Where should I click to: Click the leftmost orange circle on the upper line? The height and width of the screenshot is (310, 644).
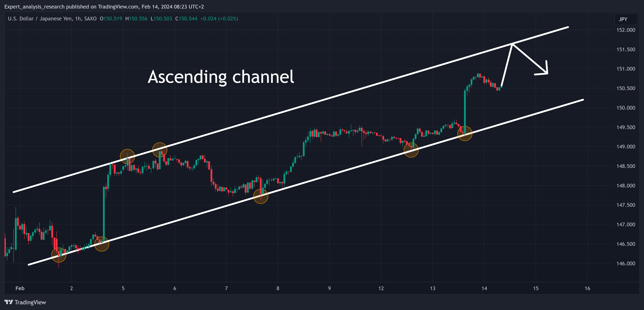pos(127,156)
